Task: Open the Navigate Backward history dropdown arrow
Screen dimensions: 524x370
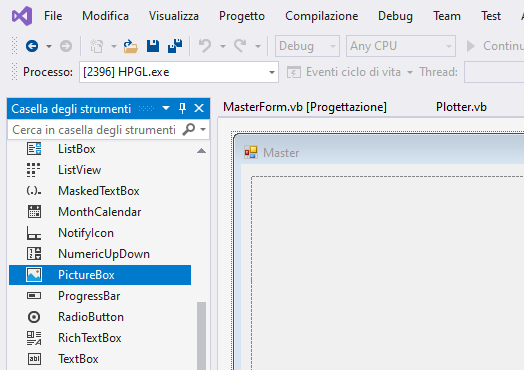Action: (49, 46)
